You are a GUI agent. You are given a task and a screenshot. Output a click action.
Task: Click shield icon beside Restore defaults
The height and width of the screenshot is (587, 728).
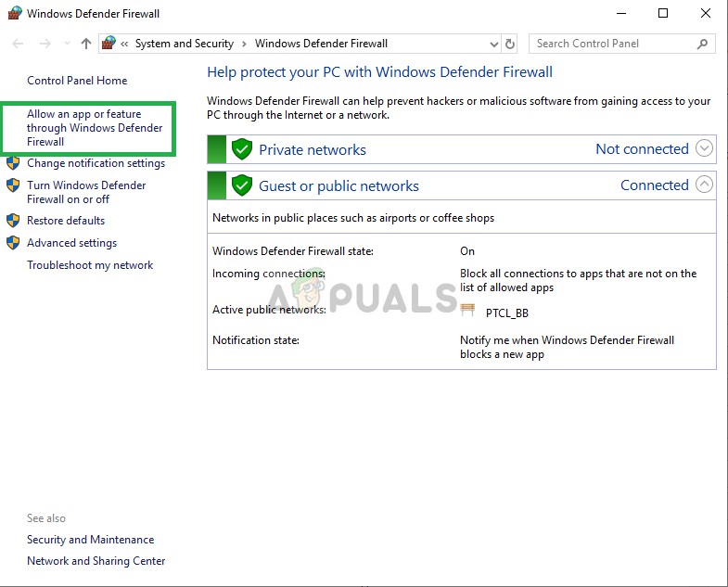pos(13,220)
